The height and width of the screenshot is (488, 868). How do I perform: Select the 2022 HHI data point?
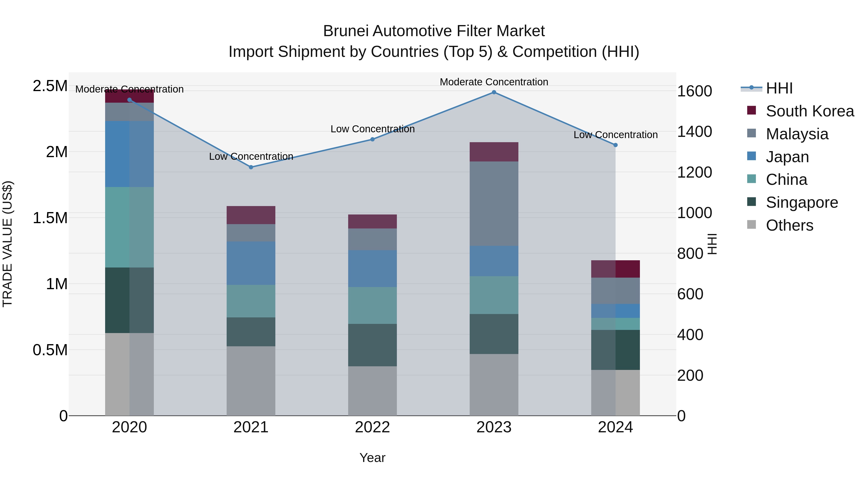372,140
